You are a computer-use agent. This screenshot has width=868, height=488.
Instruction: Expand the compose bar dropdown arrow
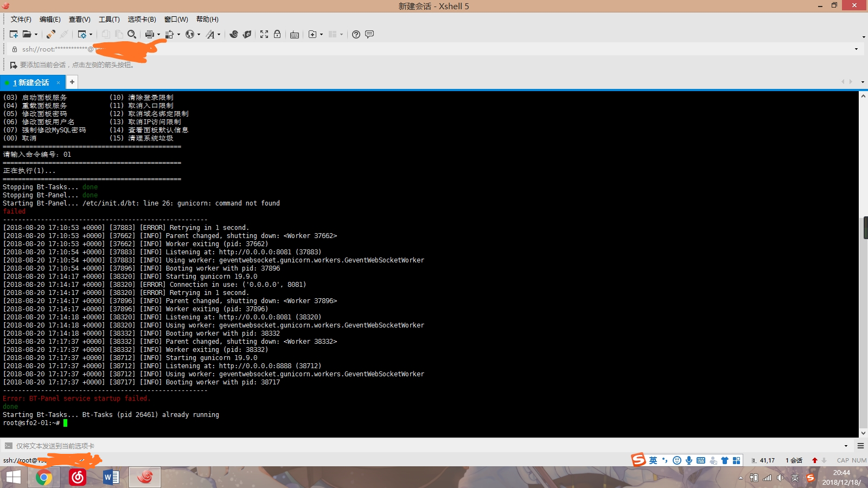[x=846, y=446]
